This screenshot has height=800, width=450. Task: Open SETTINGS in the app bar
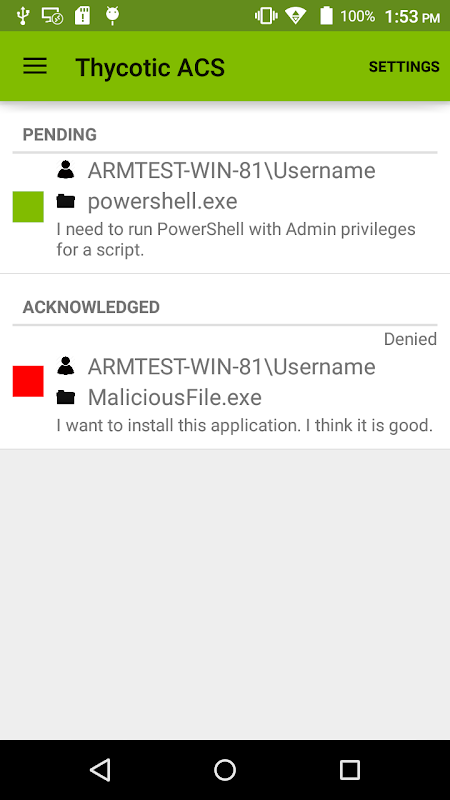[x=404, y=67]
